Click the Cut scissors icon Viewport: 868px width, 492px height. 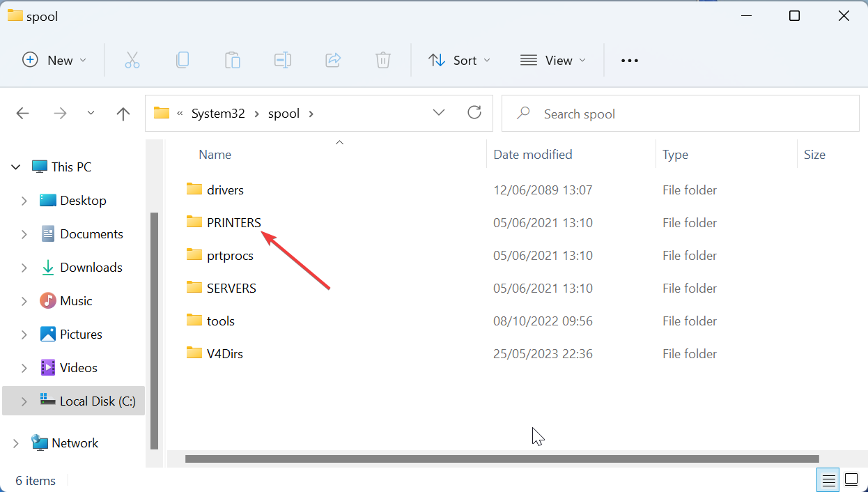click(x=132, y=61)
